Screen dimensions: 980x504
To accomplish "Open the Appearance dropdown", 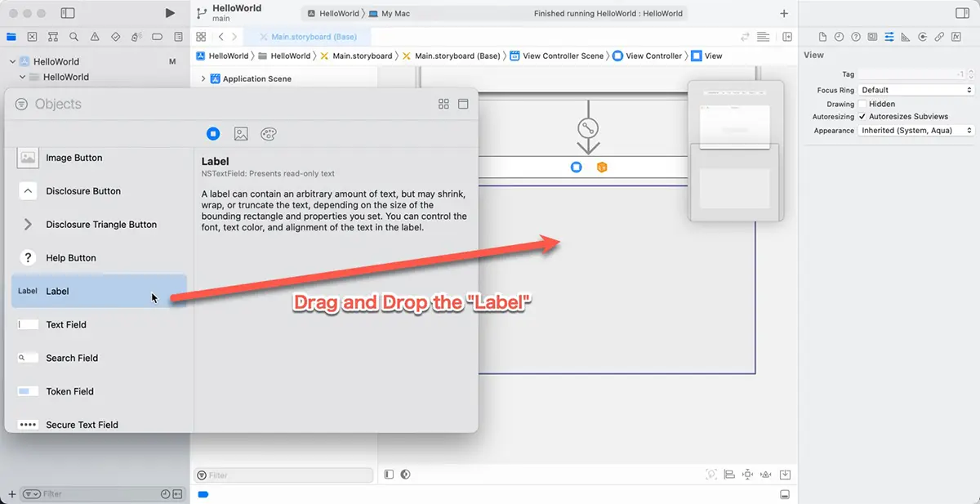I will pos(916,131).
